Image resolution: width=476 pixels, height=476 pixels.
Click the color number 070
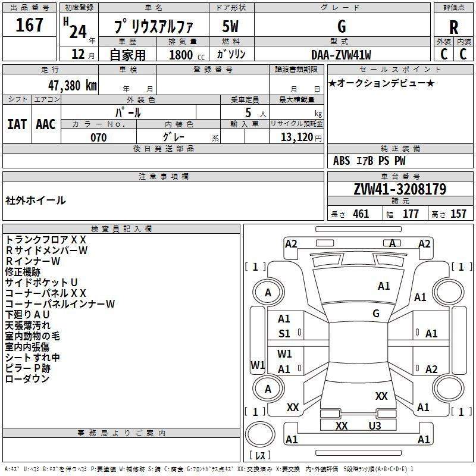click(99, 137)
